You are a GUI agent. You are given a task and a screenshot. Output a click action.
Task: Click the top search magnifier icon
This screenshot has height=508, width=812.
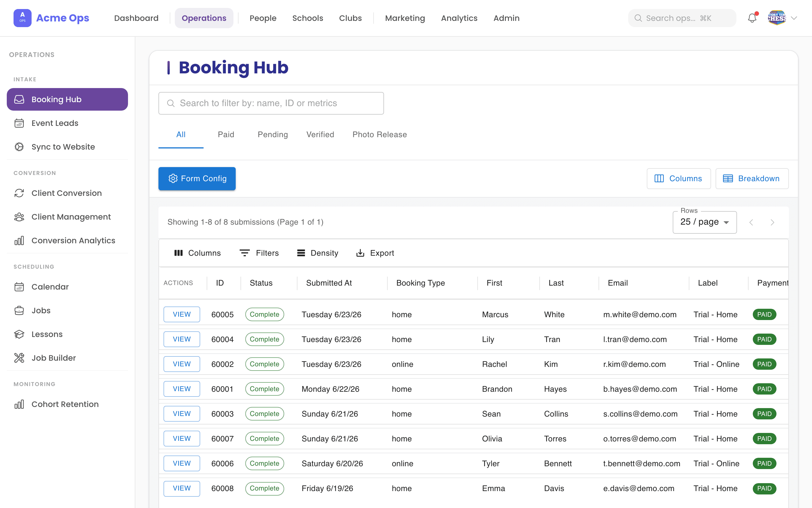point(638,18)
